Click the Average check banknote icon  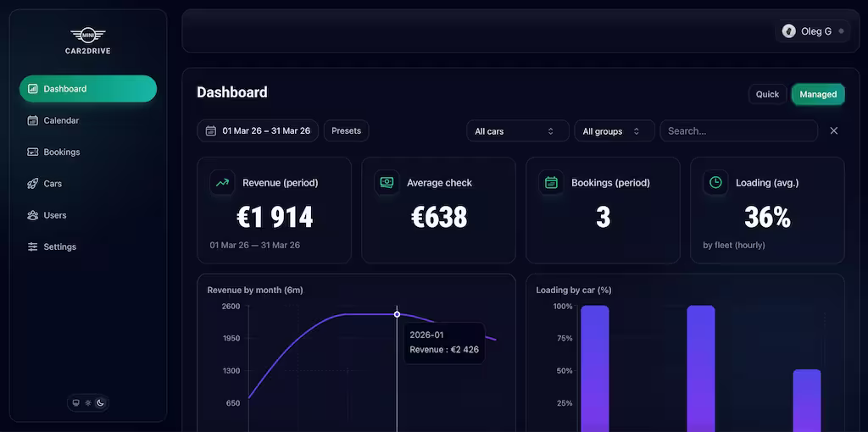pyautogui.click(x=387, y=182)
